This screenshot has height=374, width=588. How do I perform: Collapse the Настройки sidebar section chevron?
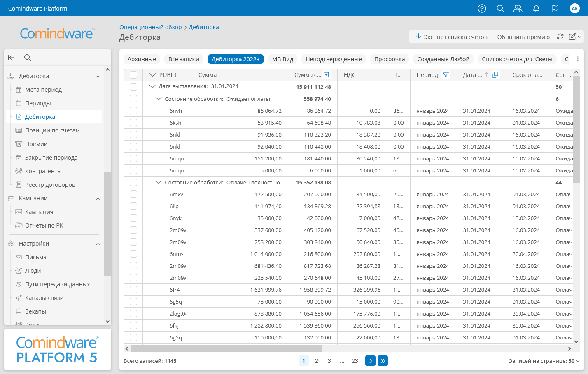98,244
